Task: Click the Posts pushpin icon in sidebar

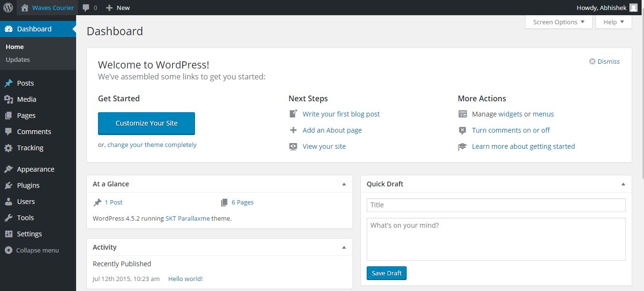Action: coord(9,83)
